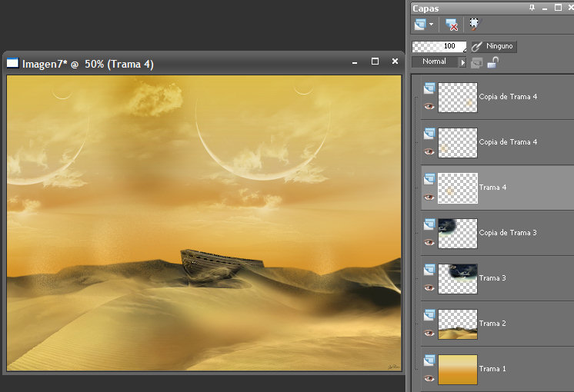Click the edit selection brush icon
The image size is (574, 392).
point(474,24)
